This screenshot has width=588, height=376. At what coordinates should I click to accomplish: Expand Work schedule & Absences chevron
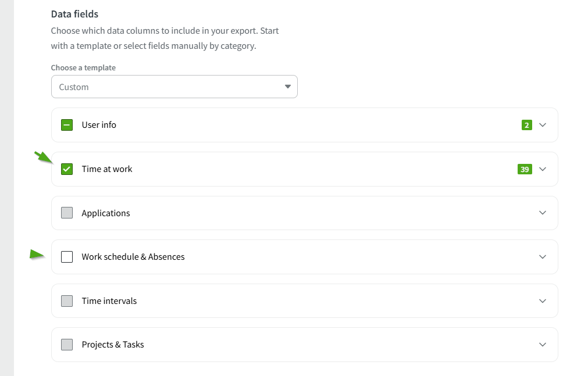coord(543,257)
